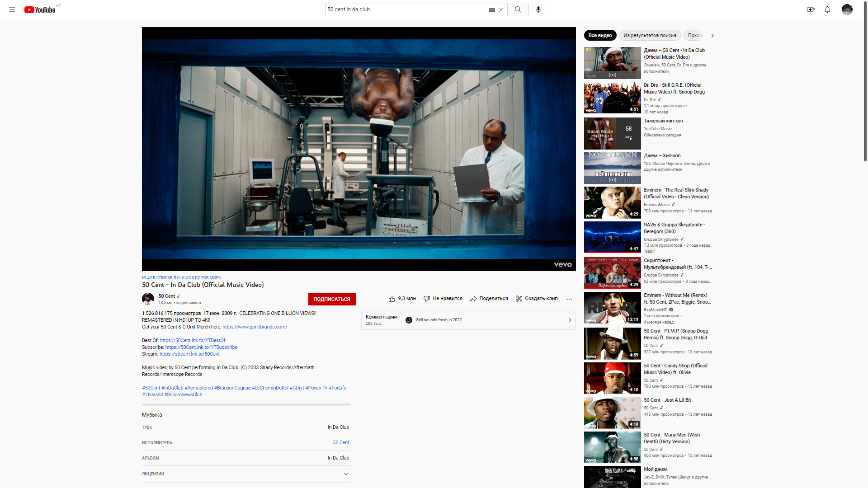Screen dimensions: 868x488
Task: Click Поделиться share button
Action: pos(489,299)
